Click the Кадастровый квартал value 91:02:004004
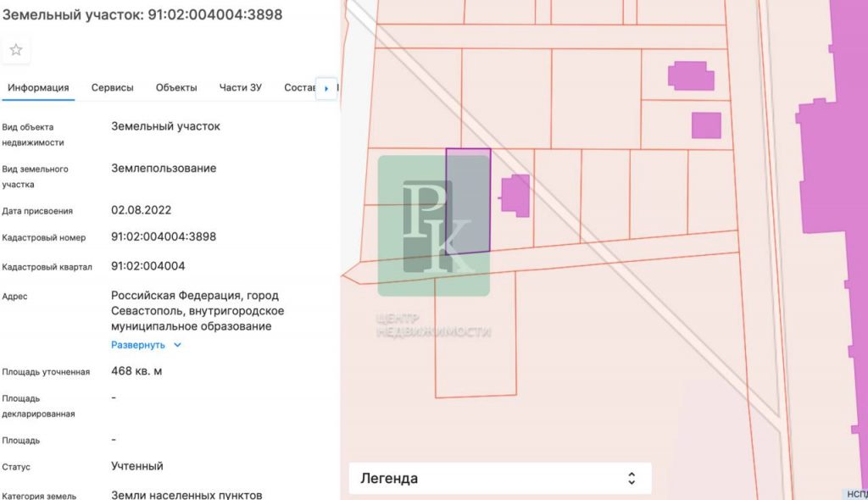 pyautogui.click(x=148, y=266)
